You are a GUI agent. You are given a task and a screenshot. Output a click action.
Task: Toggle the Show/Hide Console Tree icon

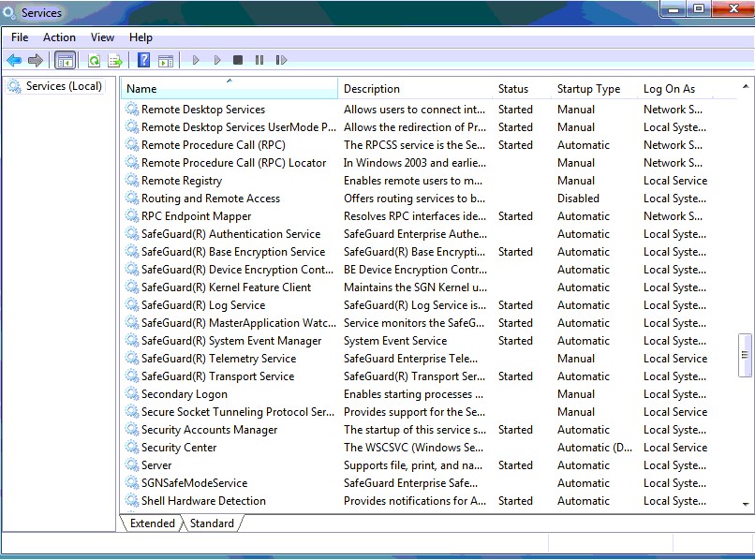point(65,60)
